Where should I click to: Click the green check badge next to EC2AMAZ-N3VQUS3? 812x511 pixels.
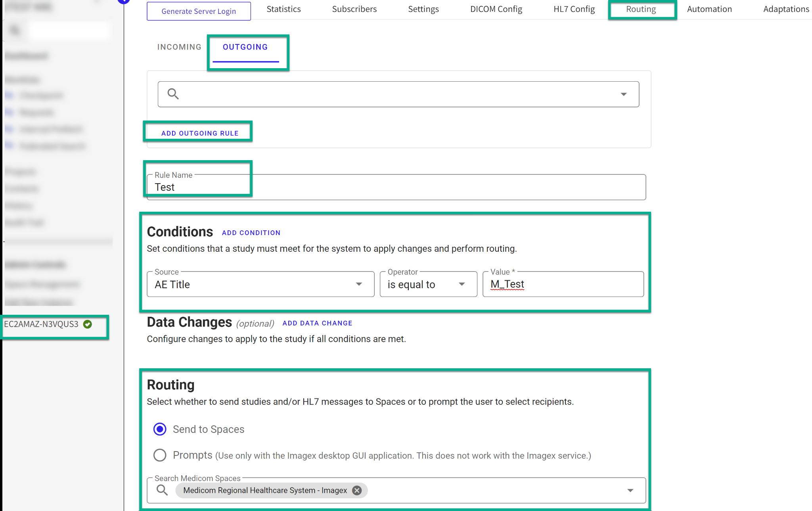tap(88, 324)
